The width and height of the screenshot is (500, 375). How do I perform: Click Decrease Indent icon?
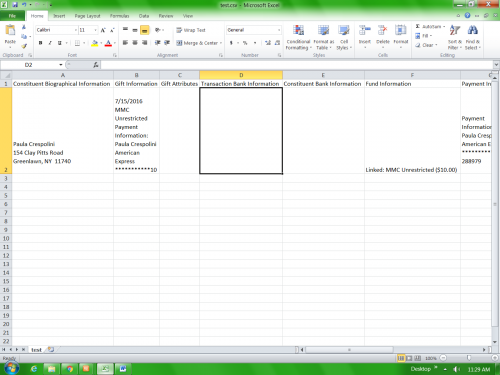pos(158,43)
